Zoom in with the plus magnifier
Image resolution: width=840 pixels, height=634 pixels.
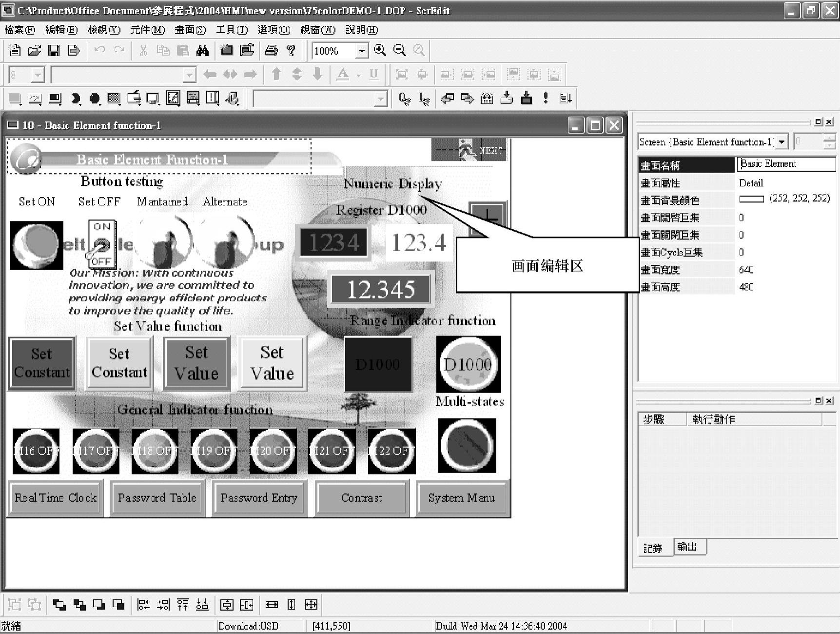click(380, 50)
